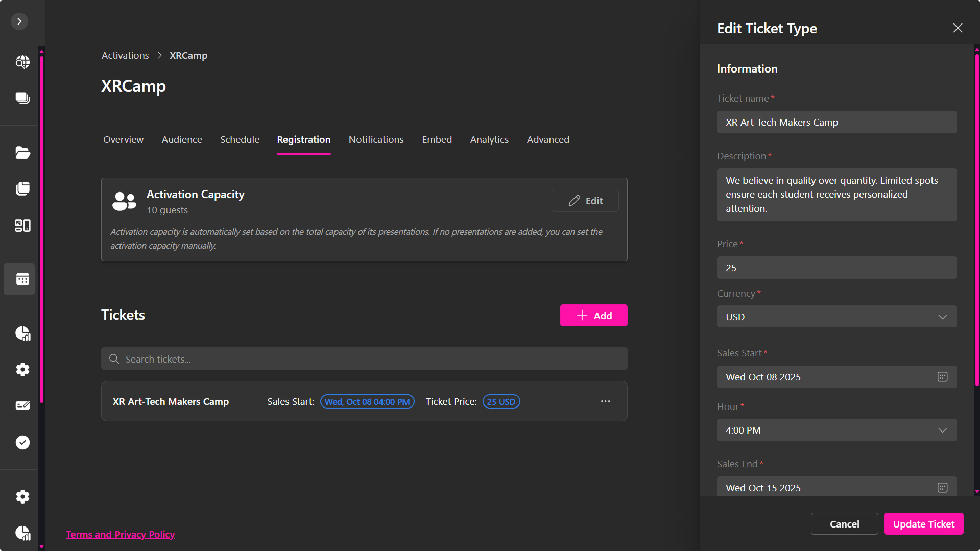Screen dimensions: 980x551
Task: Click the device layout icon in sidebar
Action: (22, 226)
